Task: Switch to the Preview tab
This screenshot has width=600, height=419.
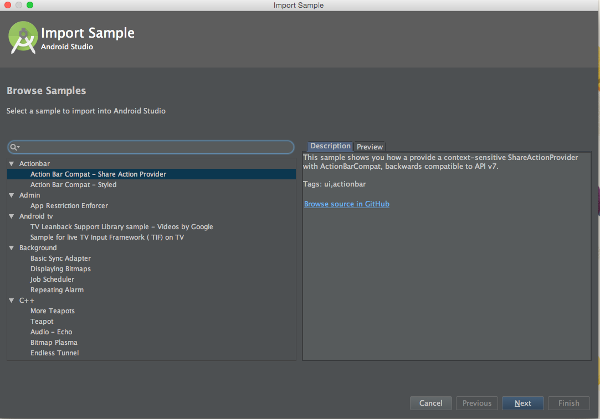Action: [370, 147]
